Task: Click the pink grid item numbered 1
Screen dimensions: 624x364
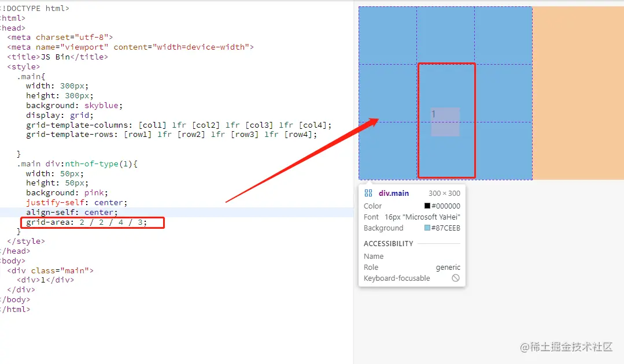Action: [445, 121]
